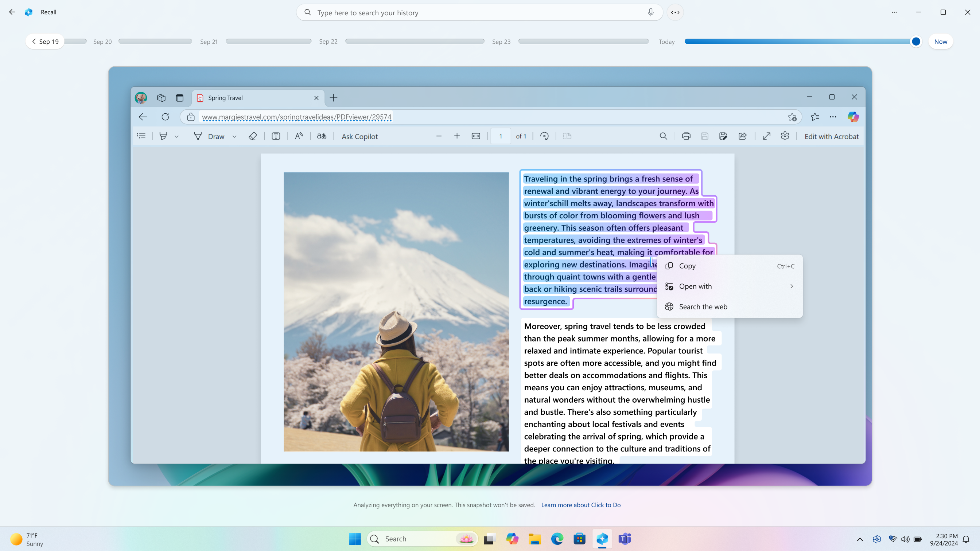Click the Ask Copilot button in toolbar

[359, 136]
